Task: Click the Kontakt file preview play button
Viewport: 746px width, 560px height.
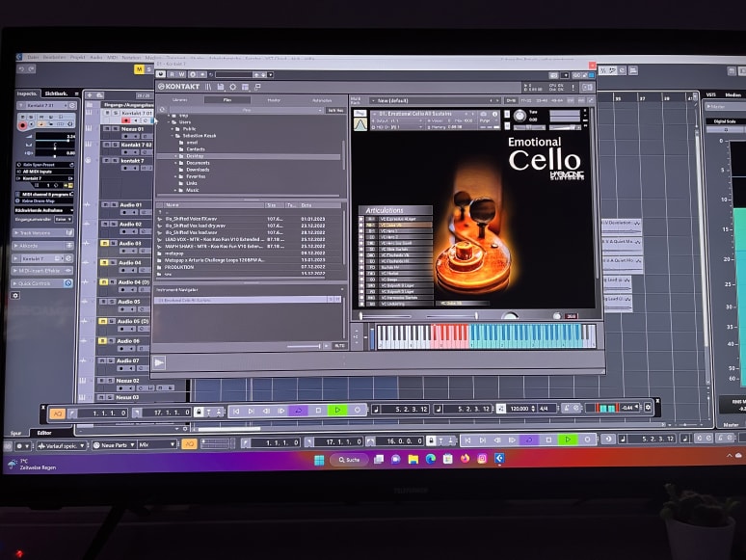Action: [x=159, y=363]
